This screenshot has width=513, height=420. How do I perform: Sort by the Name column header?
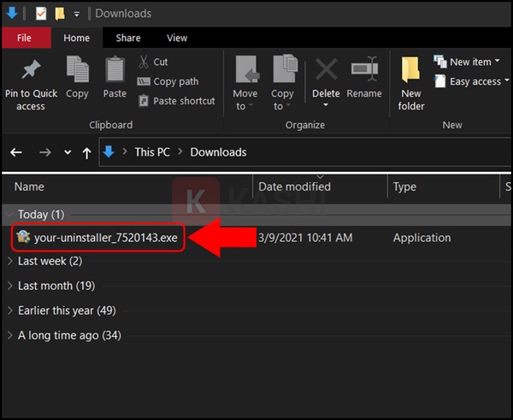coord(29,186)
